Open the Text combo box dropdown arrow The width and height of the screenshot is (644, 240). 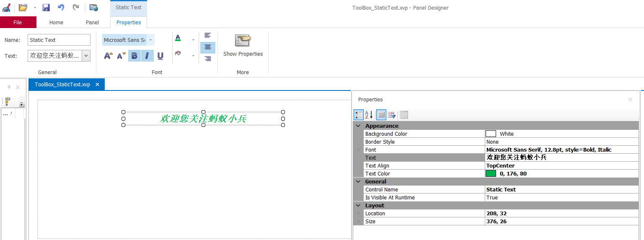click(86, 56)
